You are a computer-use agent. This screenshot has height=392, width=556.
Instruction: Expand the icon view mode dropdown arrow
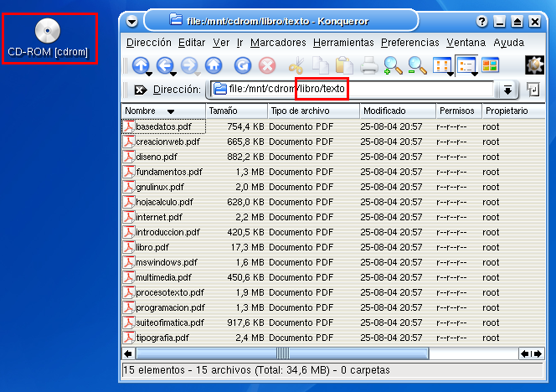pos(450,74)
